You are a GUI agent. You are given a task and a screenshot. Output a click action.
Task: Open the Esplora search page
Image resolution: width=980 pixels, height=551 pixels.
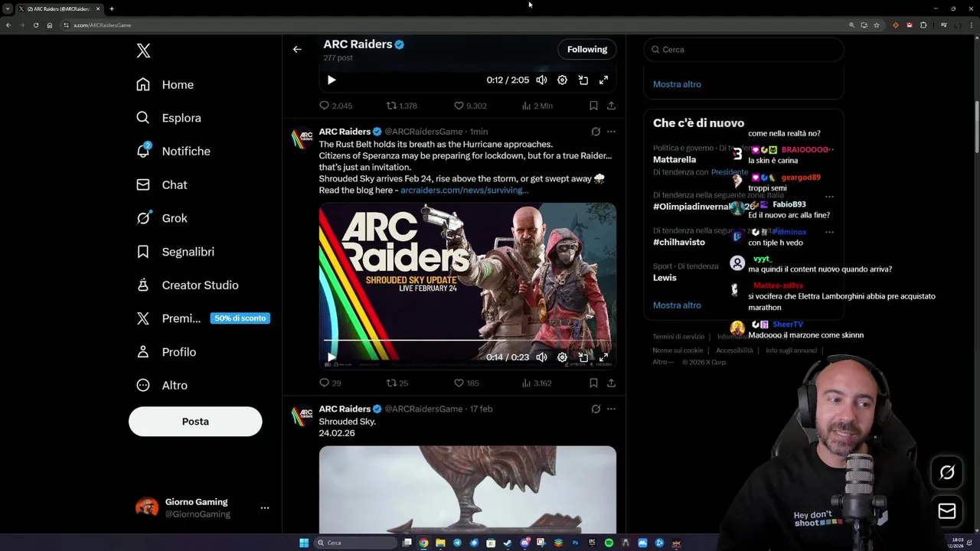tap(168, 118)
